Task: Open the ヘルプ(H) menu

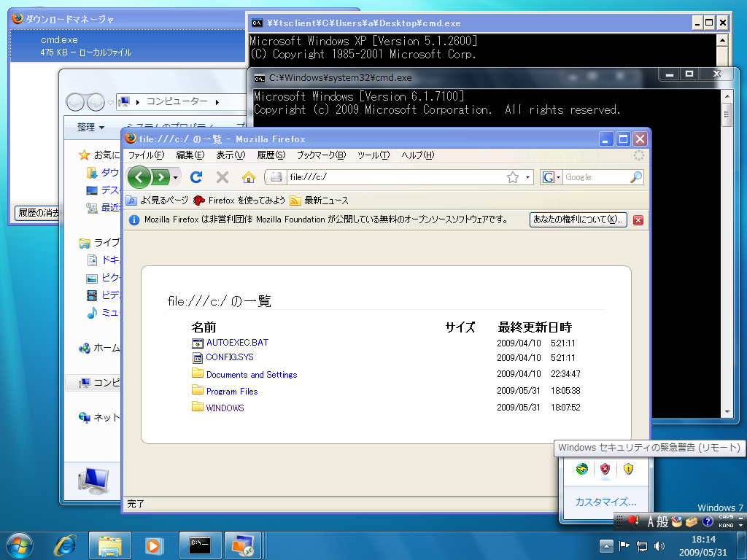Action: 418,155
